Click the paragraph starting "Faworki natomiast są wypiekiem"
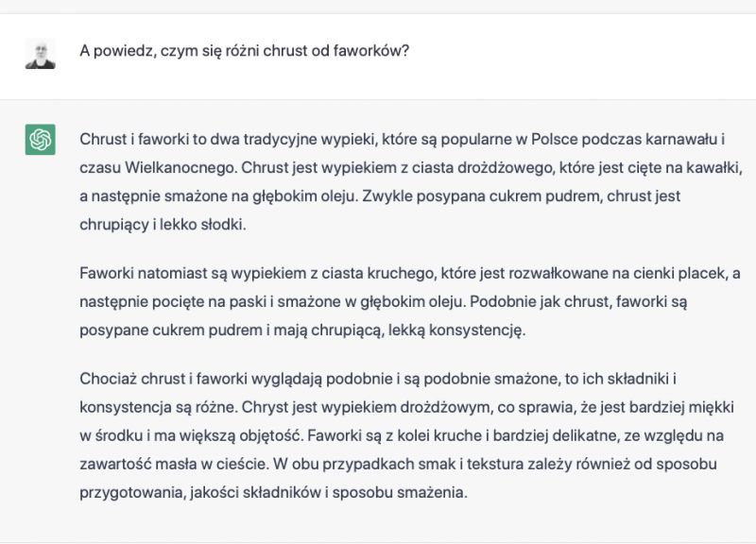756x544 pixels. pyautogui.click(x=410, y=301)
